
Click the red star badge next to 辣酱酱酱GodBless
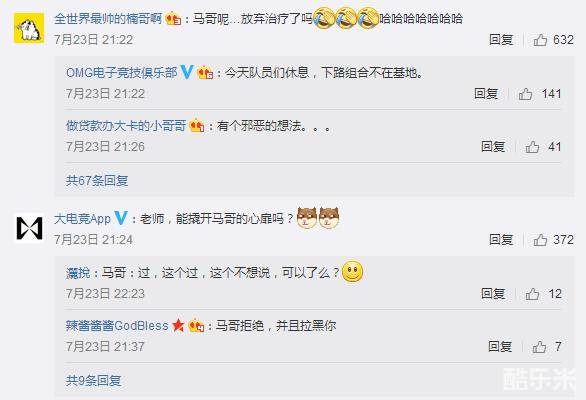pyautogui.click(x=179, y=326)
